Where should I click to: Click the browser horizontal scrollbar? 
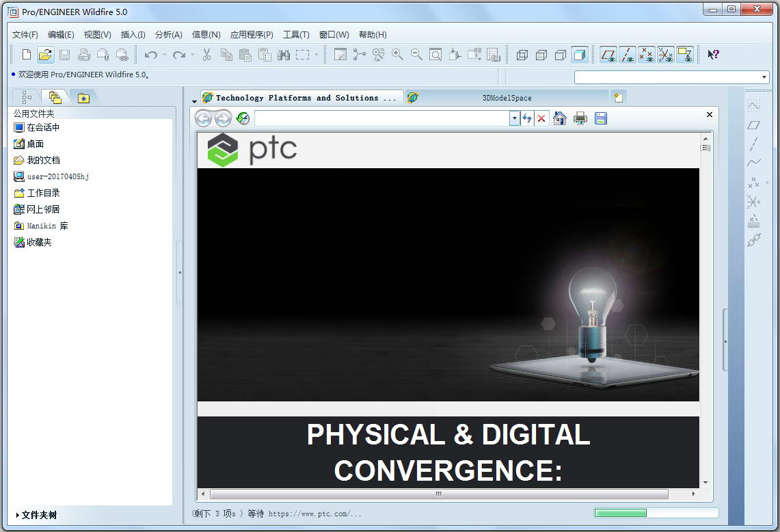point(439,494)
